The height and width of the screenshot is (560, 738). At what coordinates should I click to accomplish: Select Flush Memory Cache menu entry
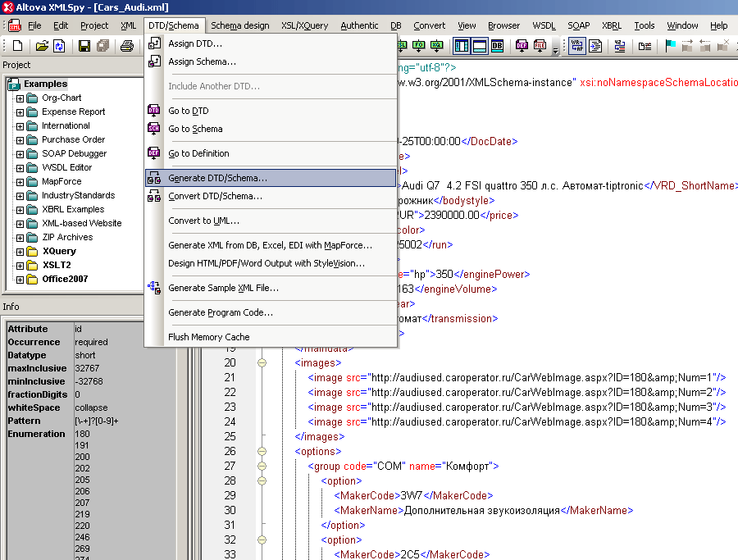click(x=208, y=337)
